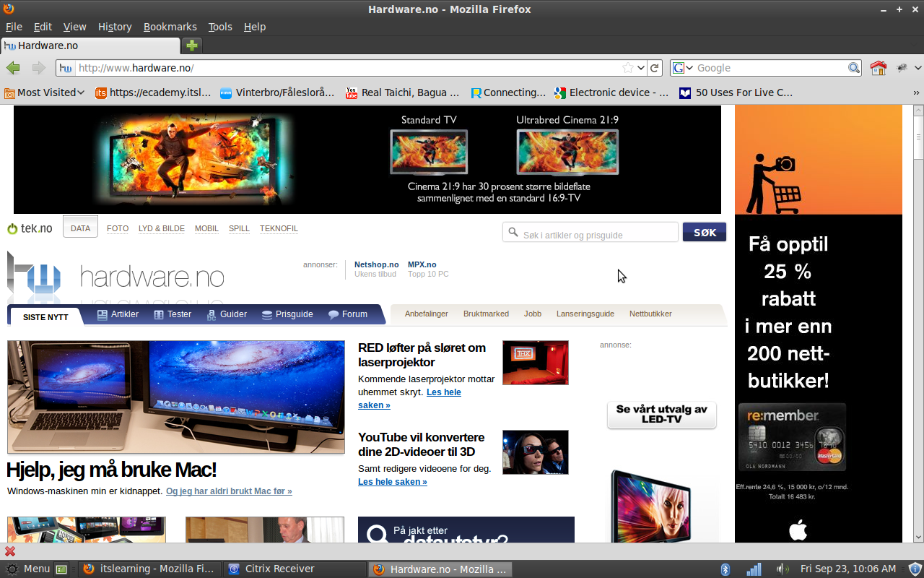The height and width of the screenshot is (578, 924).
Task: Click the article search input field
Action: coord(590,232)
